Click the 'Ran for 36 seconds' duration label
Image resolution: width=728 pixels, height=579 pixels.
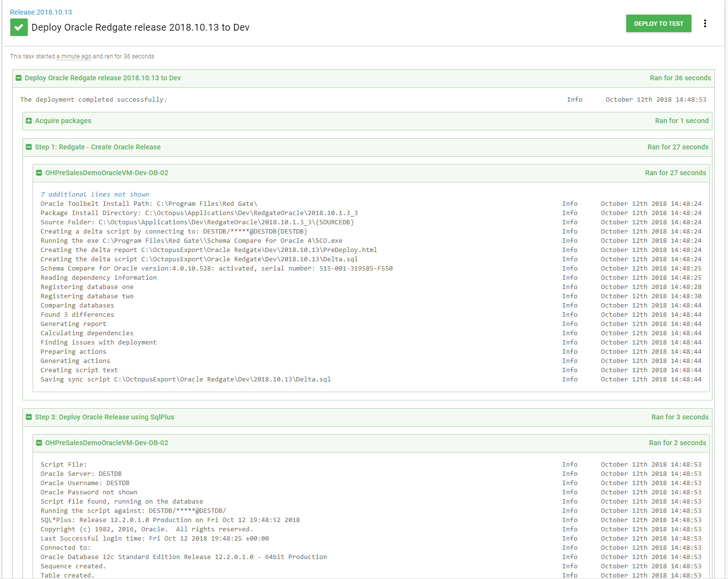point(680,78)
